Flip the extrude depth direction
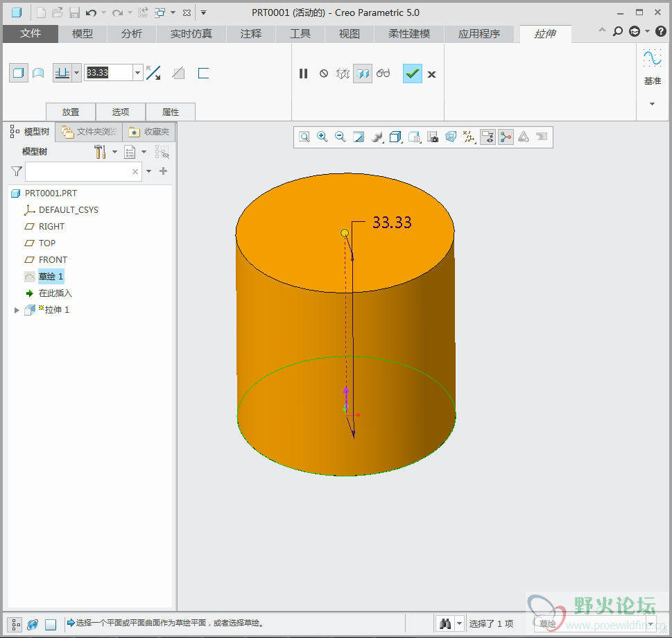The width and height of the screenshot is (672, 638). (153, 73)
